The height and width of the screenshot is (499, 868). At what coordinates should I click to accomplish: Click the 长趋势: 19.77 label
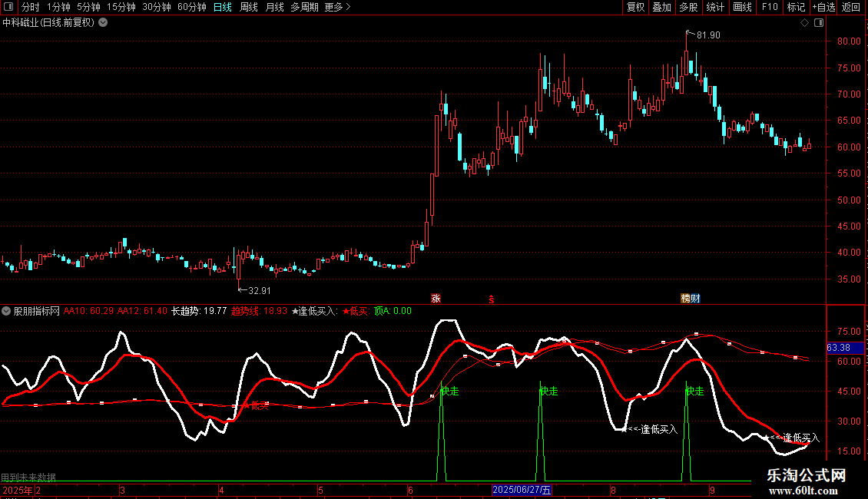(x=199, y=311)
